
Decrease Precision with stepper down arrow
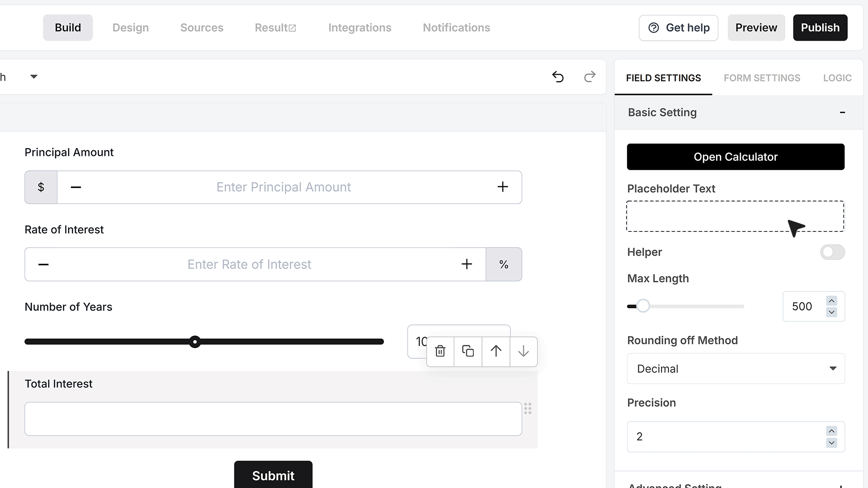click(831, 443)
